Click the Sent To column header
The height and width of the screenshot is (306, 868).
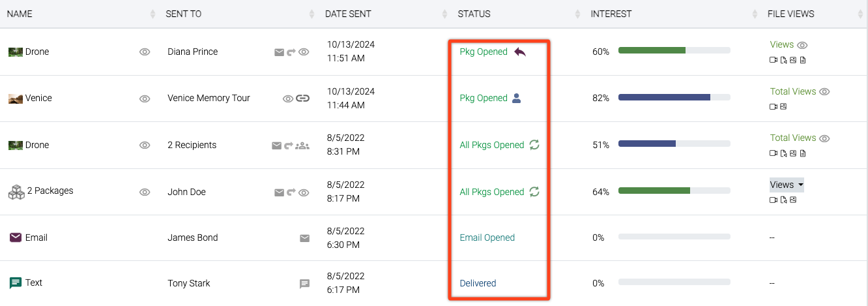click(184, 14)
